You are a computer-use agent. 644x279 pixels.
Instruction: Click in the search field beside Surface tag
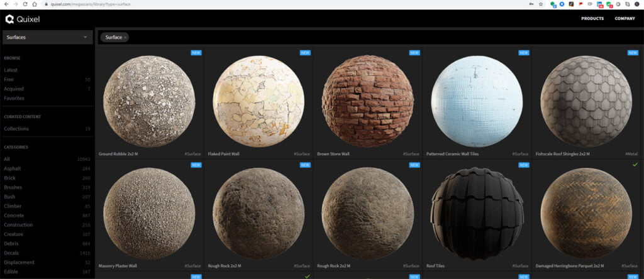(386, 37)
